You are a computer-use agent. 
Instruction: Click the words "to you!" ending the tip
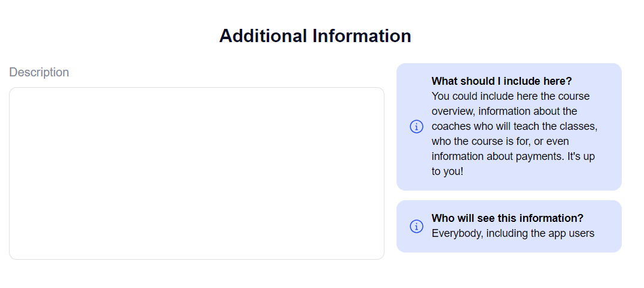(x=448, y=171)
